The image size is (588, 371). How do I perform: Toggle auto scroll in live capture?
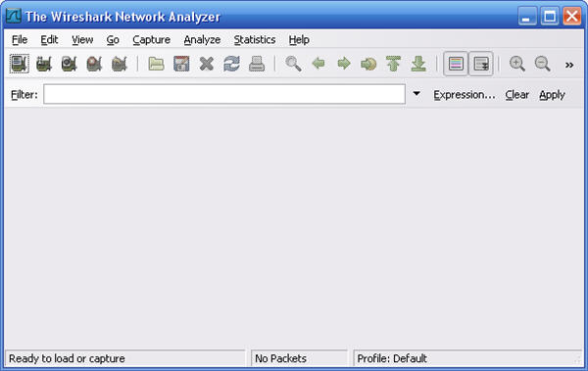pos(481,64)
